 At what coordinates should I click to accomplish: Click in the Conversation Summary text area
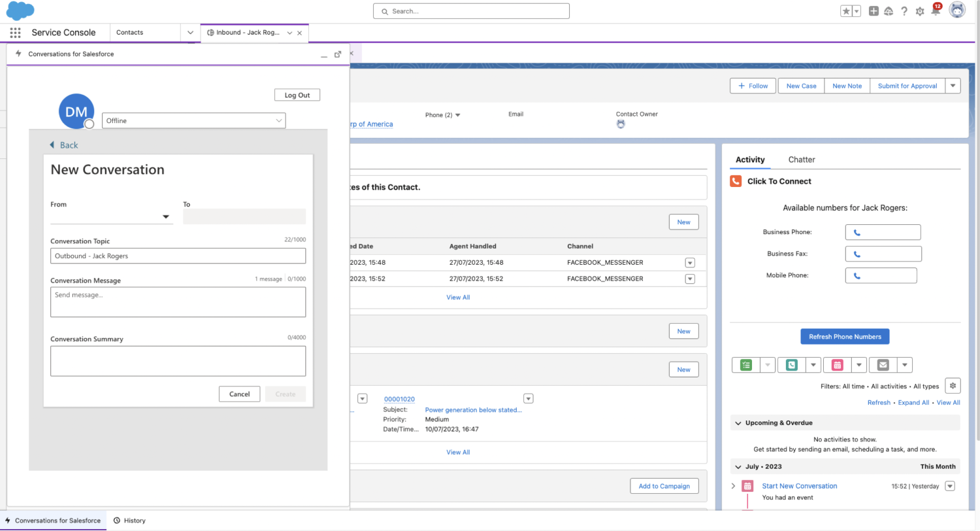click(178, 361)
